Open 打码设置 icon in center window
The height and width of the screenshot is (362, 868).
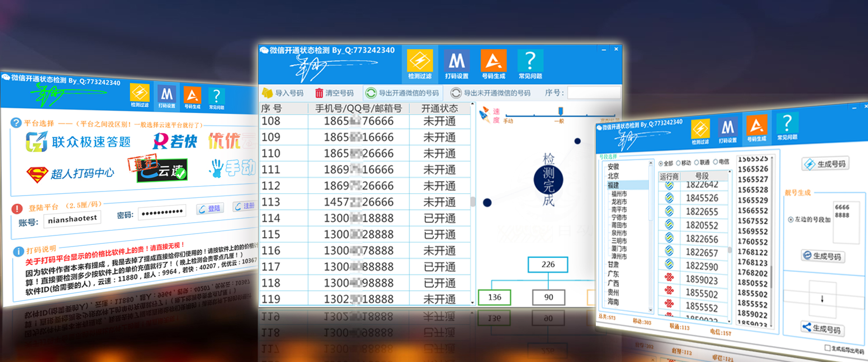[457, 64]
